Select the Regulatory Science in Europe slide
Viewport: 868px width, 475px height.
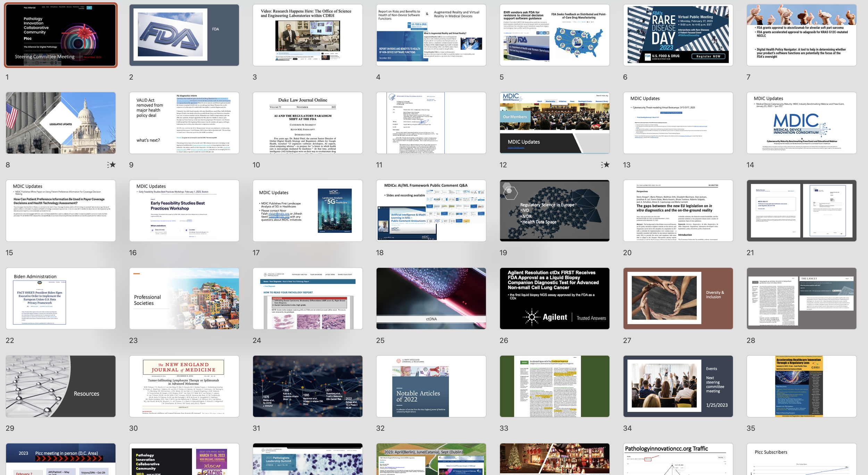coord(554,211)
